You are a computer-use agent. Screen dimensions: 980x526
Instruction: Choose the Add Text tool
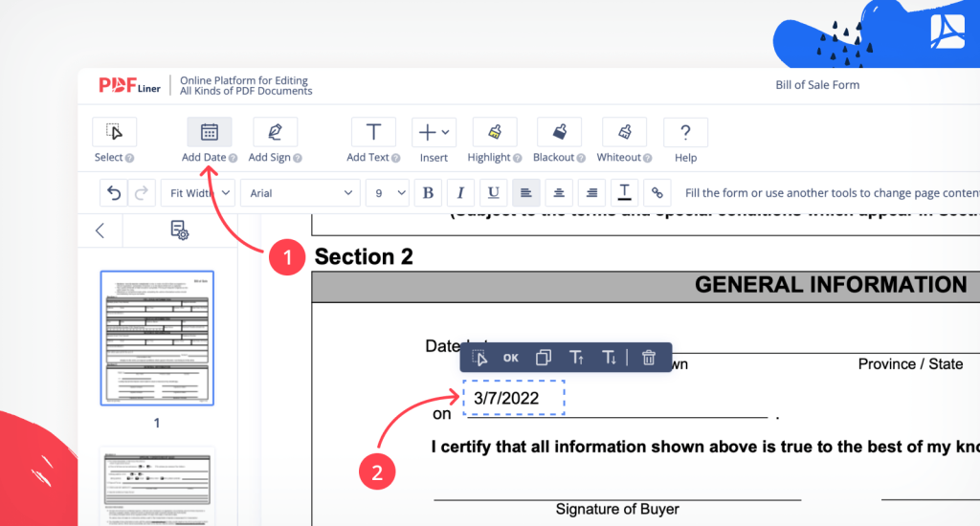click(x=373, y=133)
